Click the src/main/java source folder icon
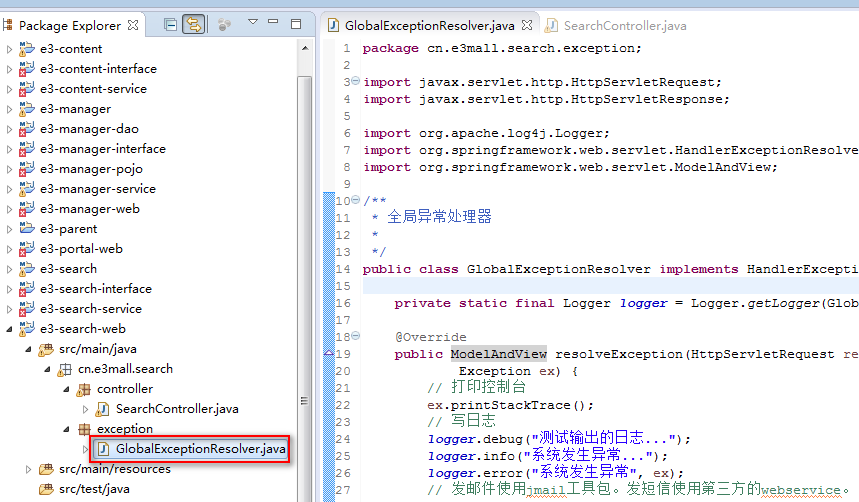Image resolution: width=859 pixels, height=502 pixels. pyautogui.click(x=46, y=349)
